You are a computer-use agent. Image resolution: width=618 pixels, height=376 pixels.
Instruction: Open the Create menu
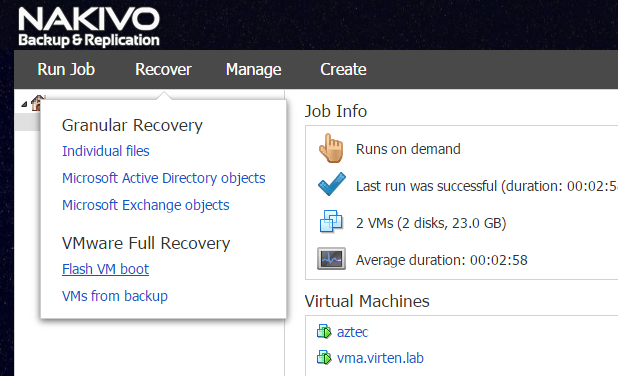(x=343, y=69)
